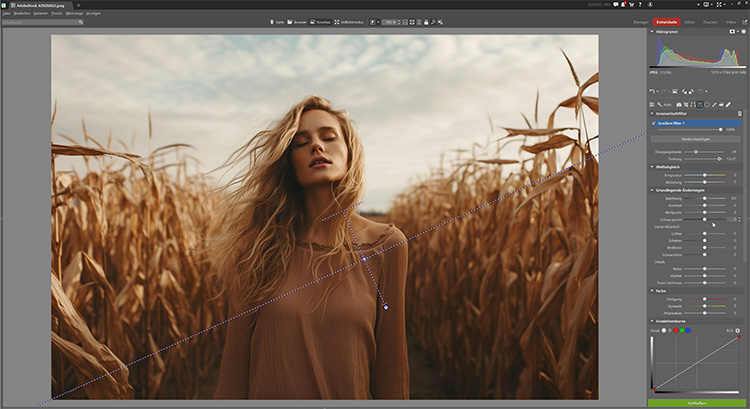The image size is (750, 409).
Task: Open Vorschau preview mode
Action: (321, 21)
